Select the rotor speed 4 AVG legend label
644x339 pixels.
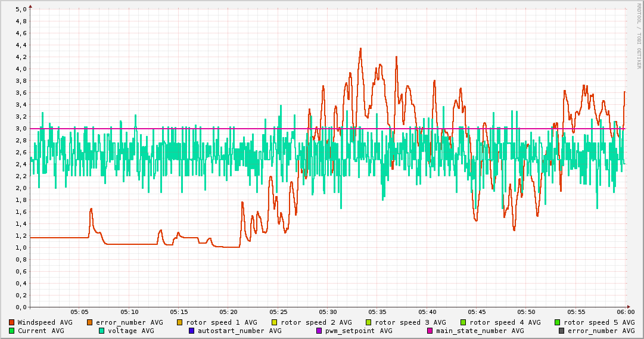[x=505, y=322]
